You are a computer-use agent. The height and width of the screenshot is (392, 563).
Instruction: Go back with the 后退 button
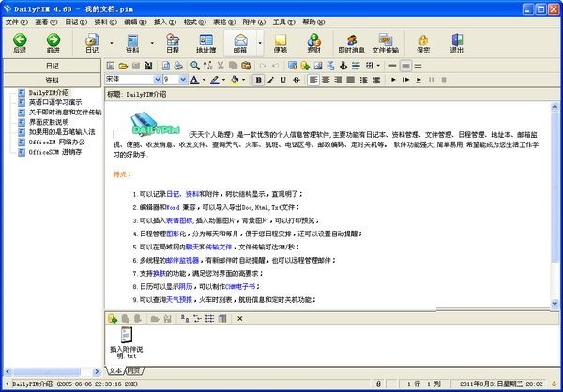[20, 43]
